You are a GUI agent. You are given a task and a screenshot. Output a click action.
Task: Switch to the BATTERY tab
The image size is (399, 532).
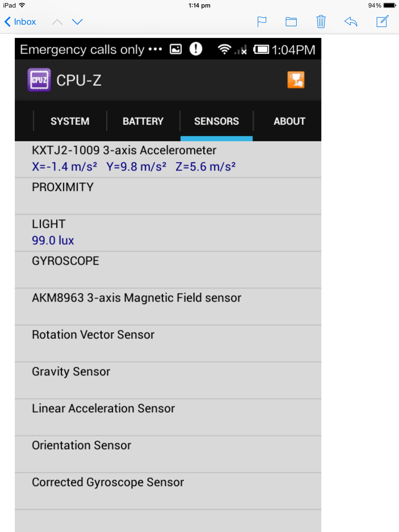coord(143,121)
